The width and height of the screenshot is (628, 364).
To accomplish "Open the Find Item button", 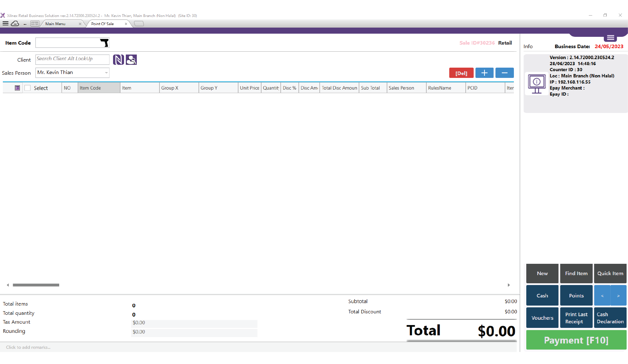I will (576, 273).
